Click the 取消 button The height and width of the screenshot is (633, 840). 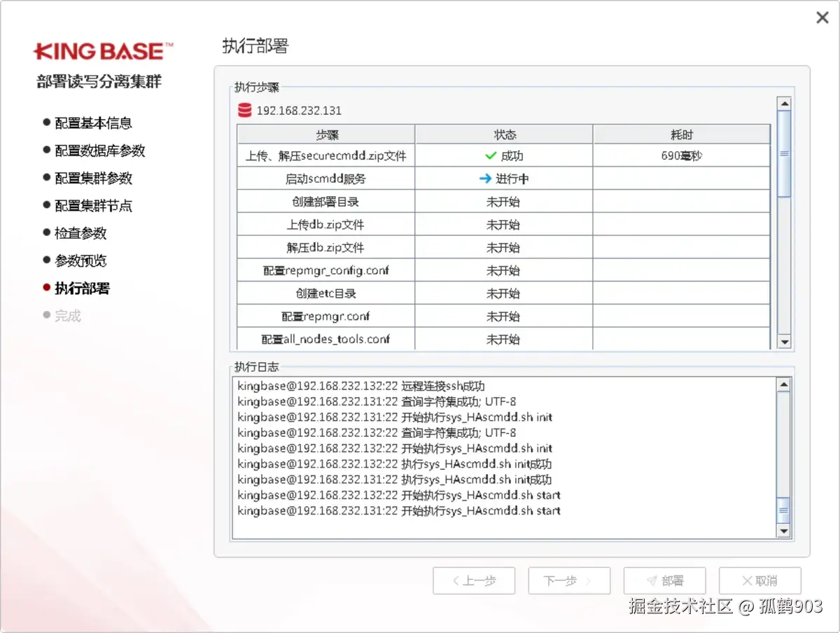[760, 580]
